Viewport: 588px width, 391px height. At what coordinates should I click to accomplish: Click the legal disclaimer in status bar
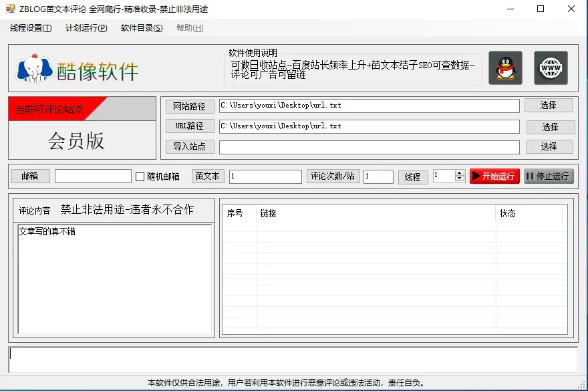click(x=287, y=383)
